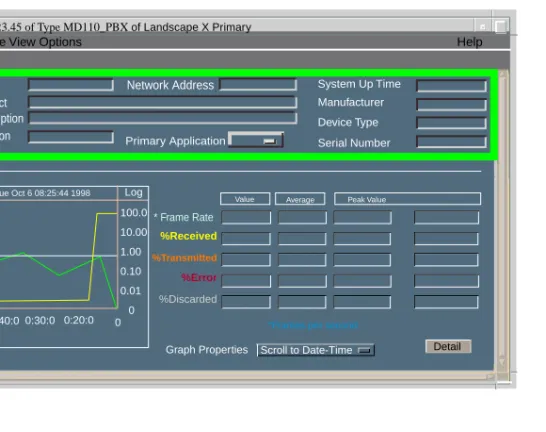Open the Scroll to Date-Time dropdown
546x432 pixels.
pos(316,350)
